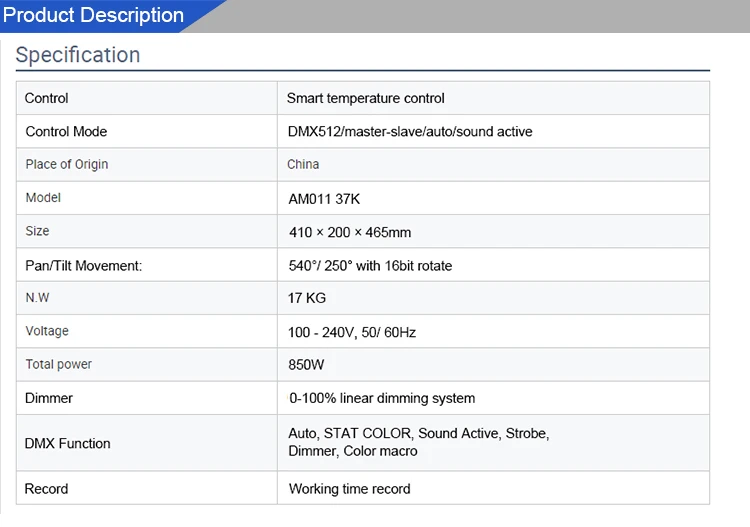Click the Place of Origin label
Screen dimensions: 750x527
pos(67,164)
